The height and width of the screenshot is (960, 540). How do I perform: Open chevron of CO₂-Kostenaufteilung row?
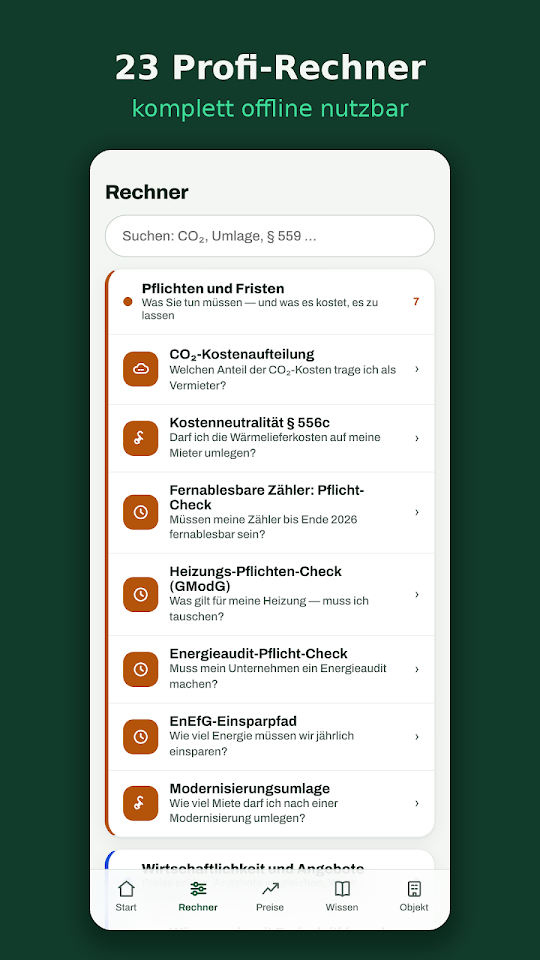tap(417, 369)
